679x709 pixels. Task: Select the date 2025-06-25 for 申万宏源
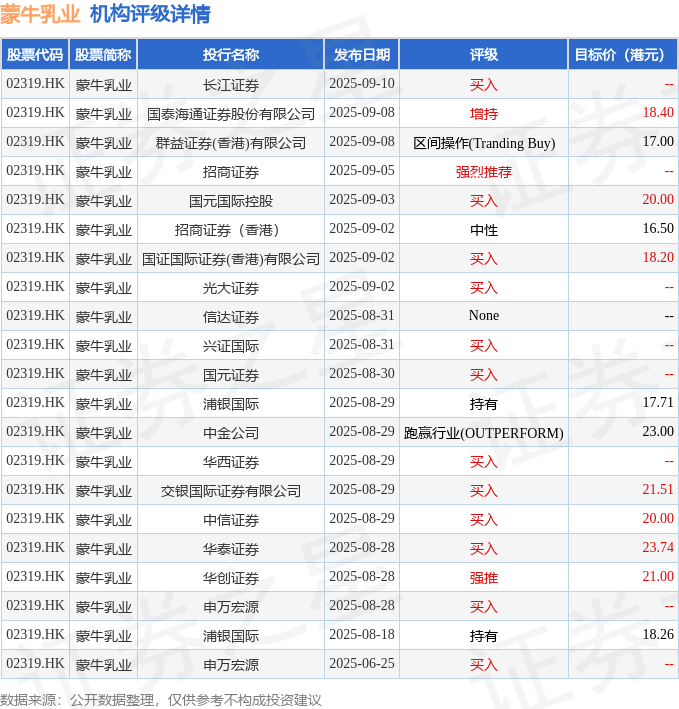[362, 663]
